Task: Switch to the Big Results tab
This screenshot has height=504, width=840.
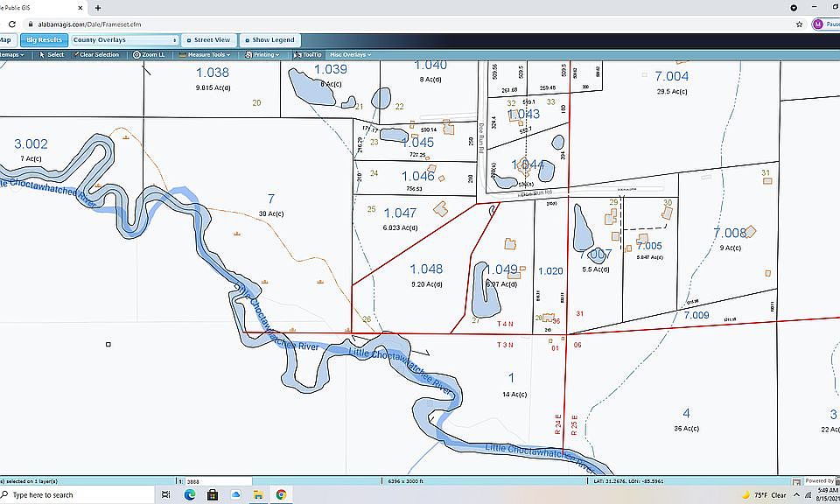Action: click(43, 40)
